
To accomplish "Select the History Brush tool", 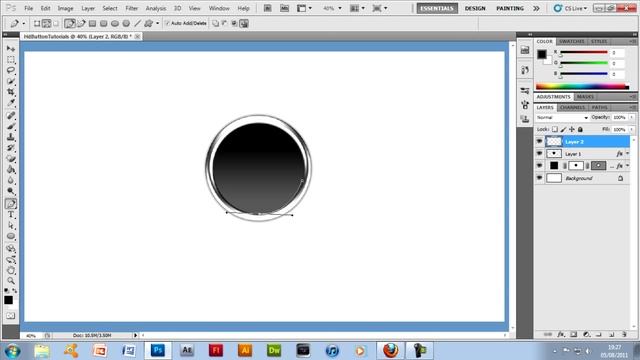I will [11, 148].
